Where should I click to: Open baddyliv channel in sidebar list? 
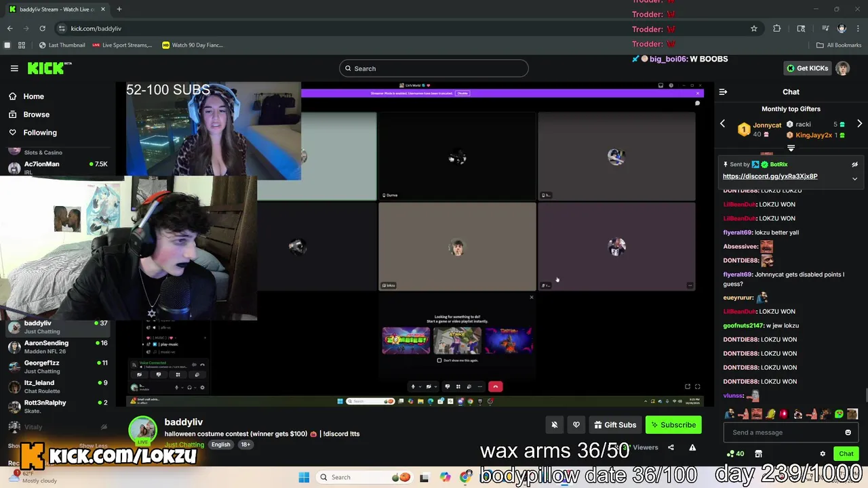coord(58,327)
